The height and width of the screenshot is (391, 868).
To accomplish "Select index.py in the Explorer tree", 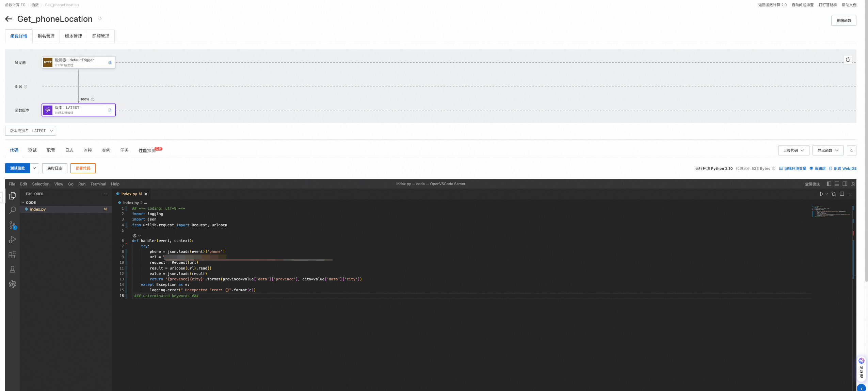I will (x=66, y=209).
